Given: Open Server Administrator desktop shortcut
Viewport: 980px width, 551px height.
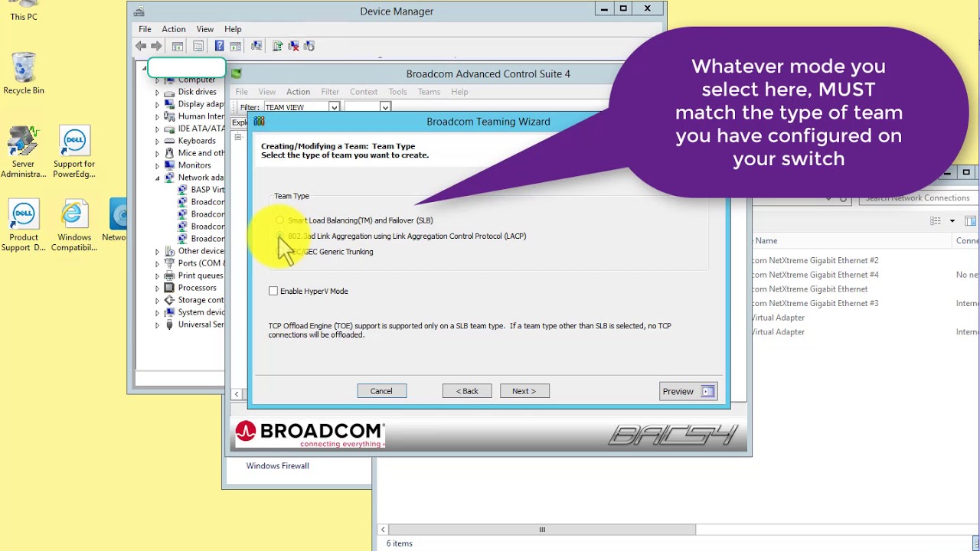Looking at the screenshot, I should (23, 152).
